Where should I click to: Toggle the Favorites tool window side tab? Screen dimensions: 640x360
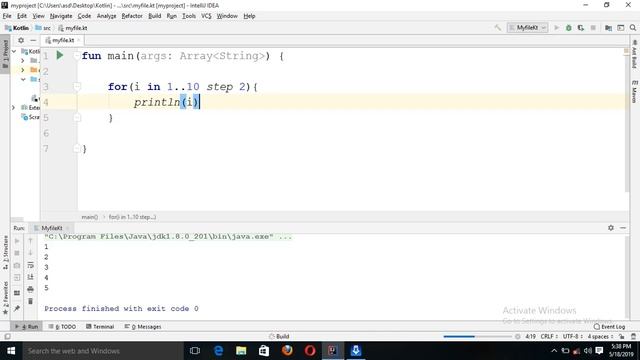pos(5,298)
